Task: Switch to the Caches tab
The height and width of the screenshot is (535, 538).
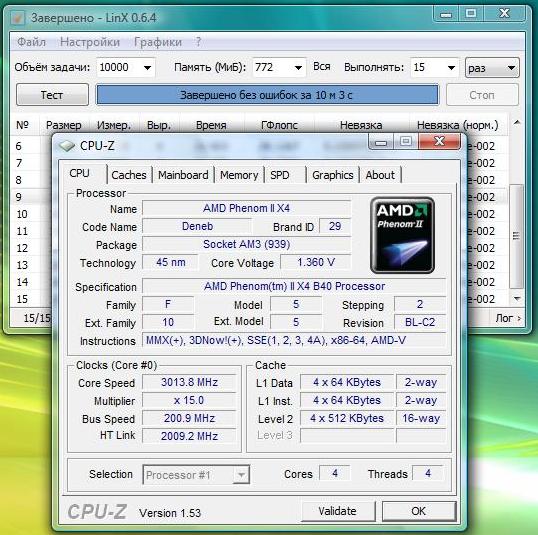Action: [129, 175]
